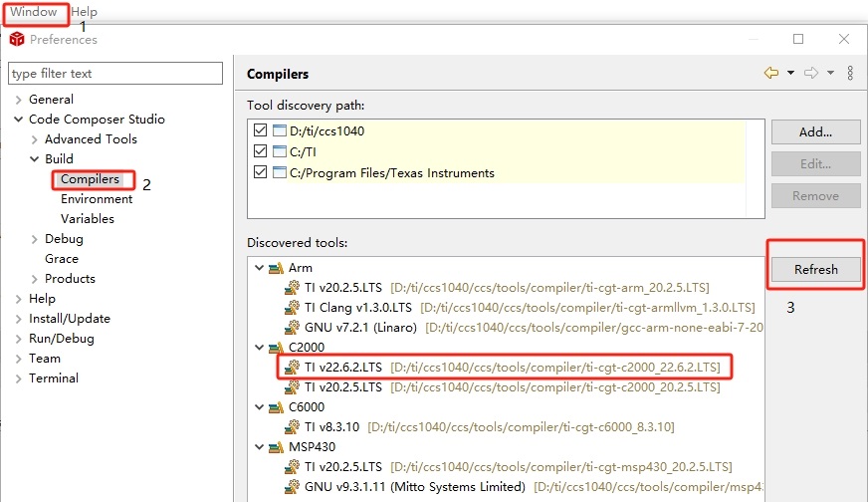The width and height of the screenshot is (868, 502).
Task: Uncheck C:/Program Files/Texas Instruments path
Action: (260, 171)
